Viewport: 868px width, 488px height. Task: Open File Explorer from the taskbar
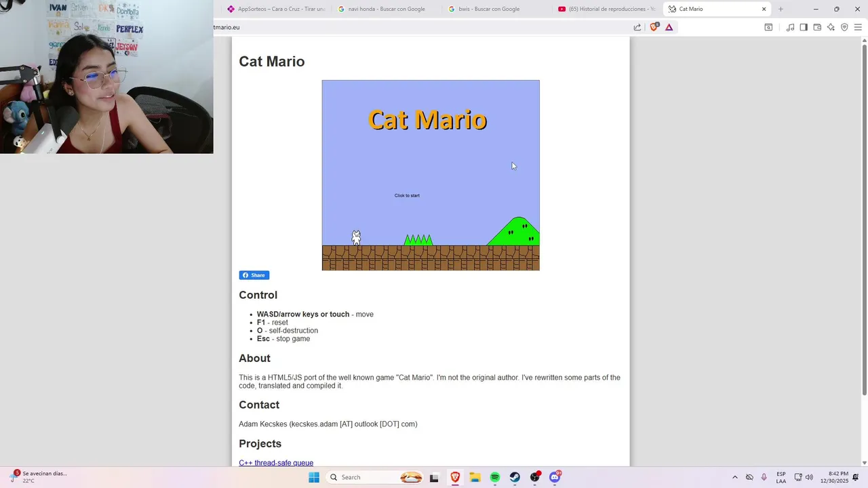pos(475,477)
